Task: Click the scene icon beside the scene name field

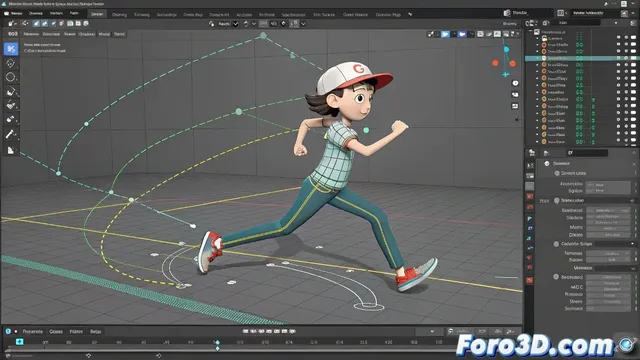Action: pos(507,13)
